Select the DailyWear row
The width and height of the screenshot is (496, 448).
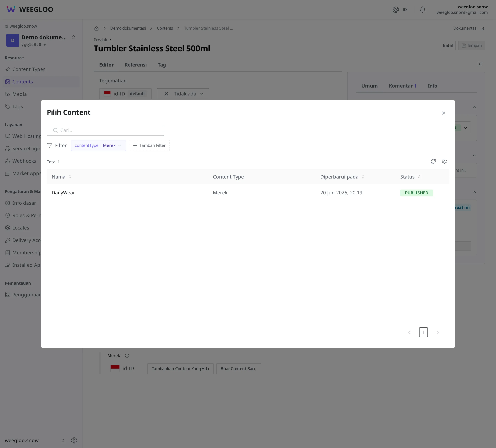248,193
